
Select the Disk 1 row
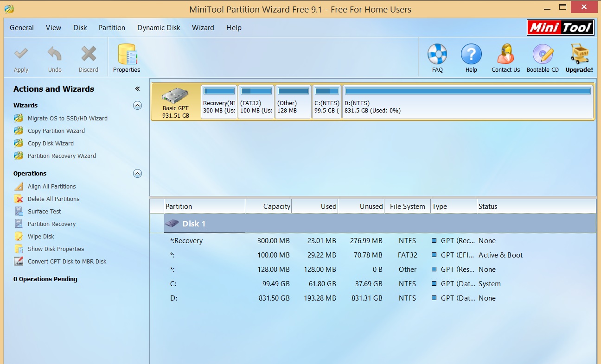coord(380,224)
